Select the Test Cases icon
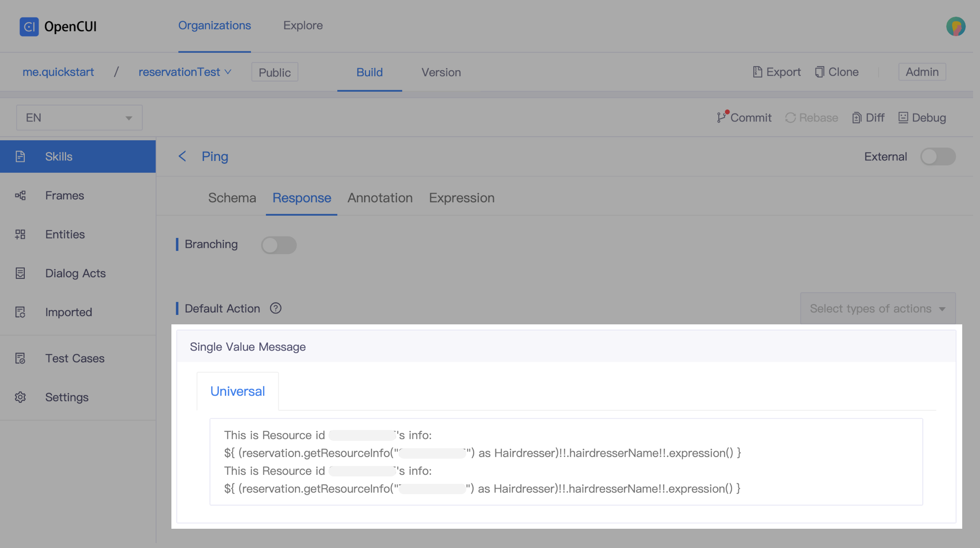 (x=20, y=358)
